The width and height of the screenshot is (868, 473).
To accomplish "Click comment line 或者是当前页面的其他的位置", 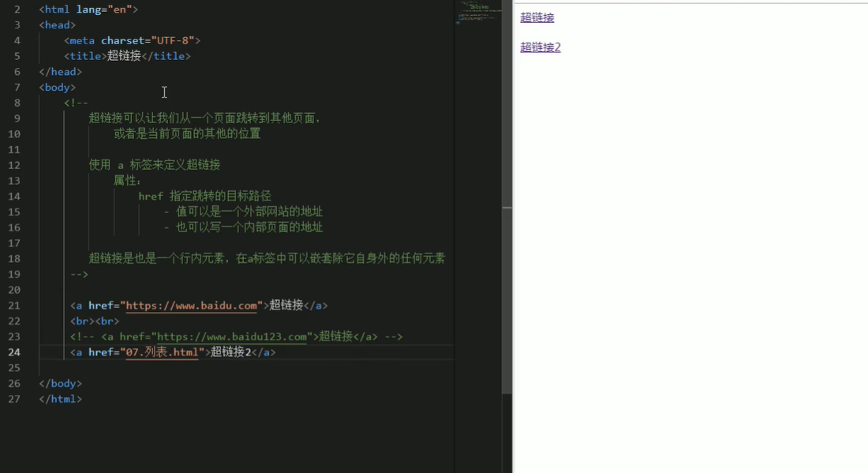I will coord(187,134).
